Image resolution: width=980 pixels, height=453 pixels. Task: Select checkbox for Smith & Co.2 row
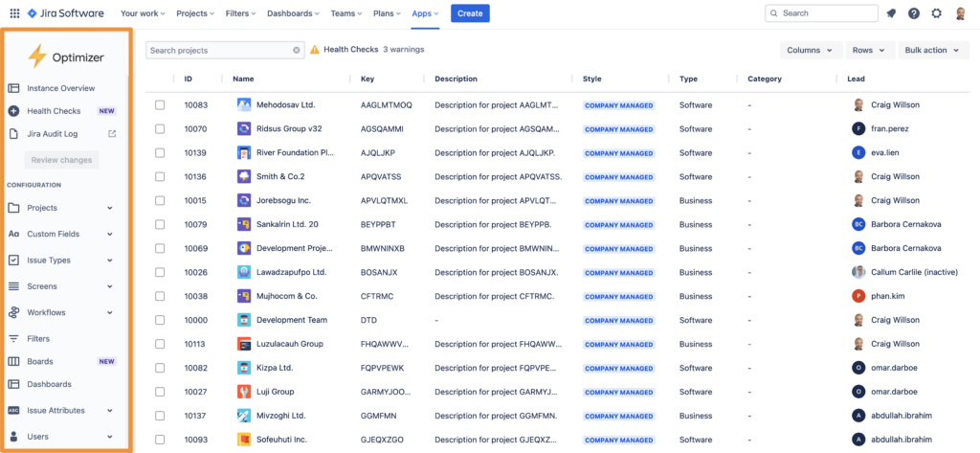pyautogui.click(x=160, y=176)
